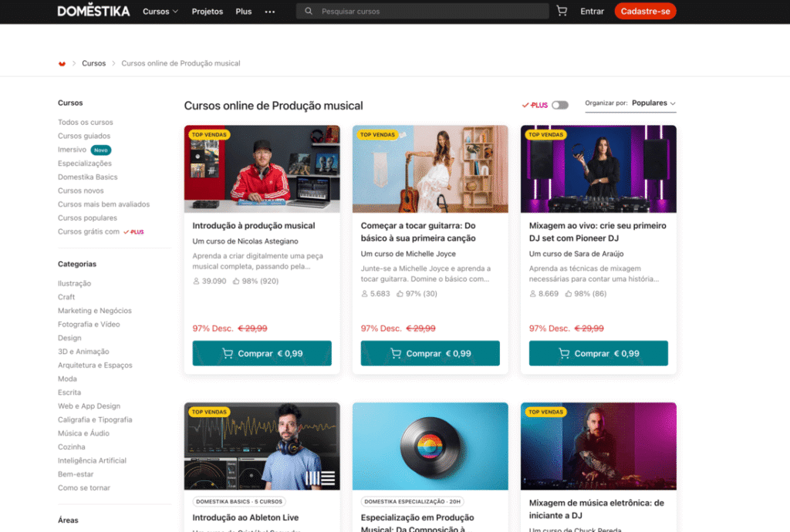The width and height of the screenshot is (790, 532).
Task: Click the "Entrar" button
Action: [592, 11]
